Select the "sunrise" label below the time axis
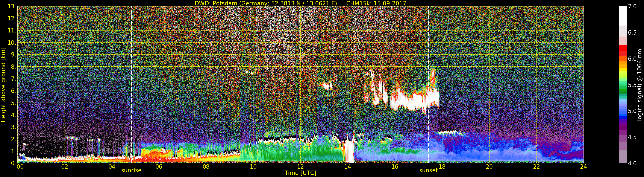The height and width of the screenshot is (177, 644). click(131, 171)
